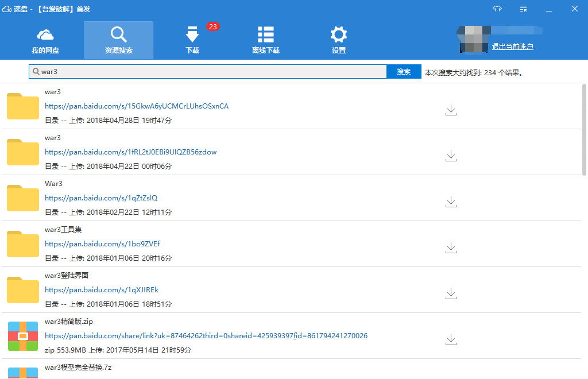Click the skin (shirt) icon in title bar
This screenshot has height=379, width=588.
click(x=497, y=9)
